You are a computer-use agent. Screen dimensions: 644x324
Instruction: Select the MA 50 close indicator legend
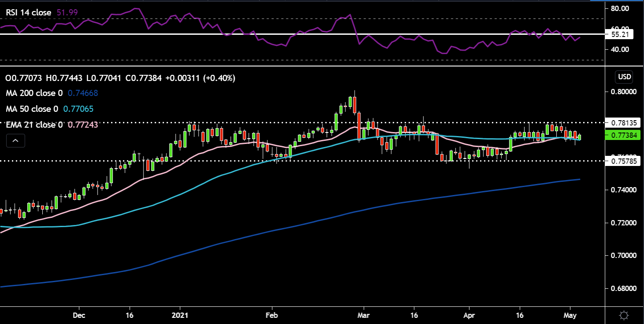(32, 109)
